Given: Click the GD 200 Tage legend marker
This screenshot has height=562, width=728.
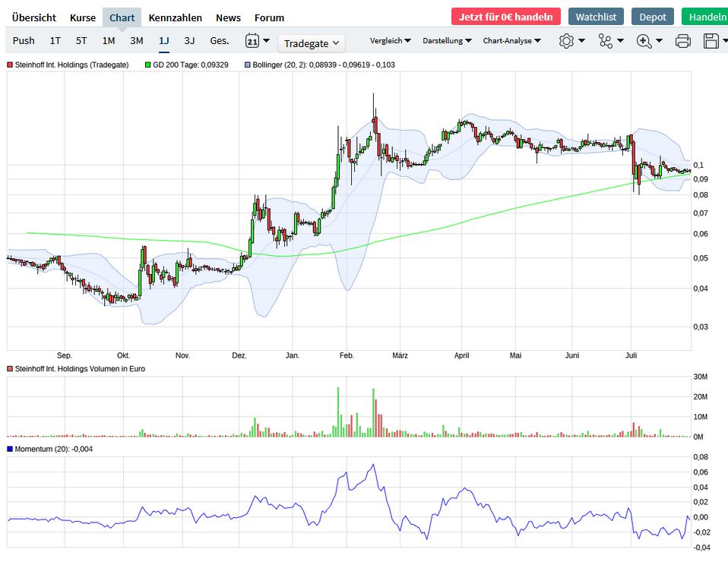Looking at the screenshot, I should point(150,66).
